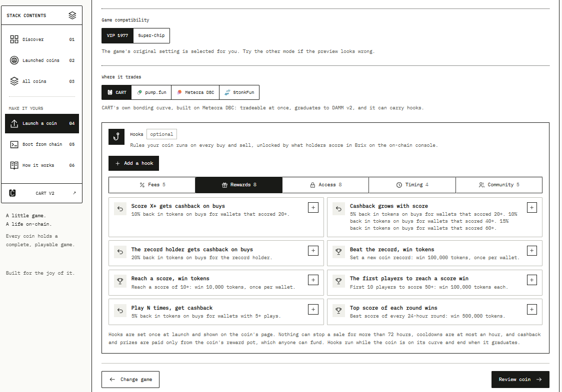Click the Hooks hook icon
This screenshot has height=392, width=562.
(x=116, y=137)
